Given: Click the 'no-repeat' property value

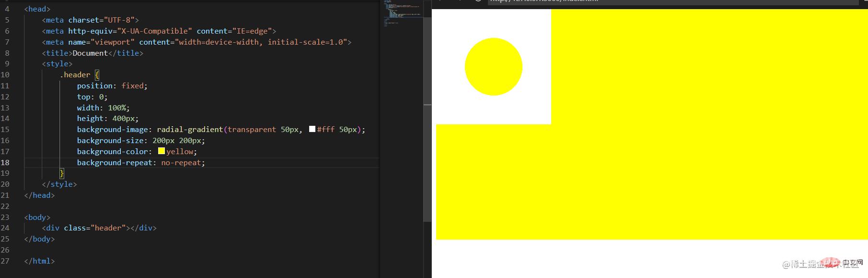Looking at the screenshot, I should tap(181, 162).
